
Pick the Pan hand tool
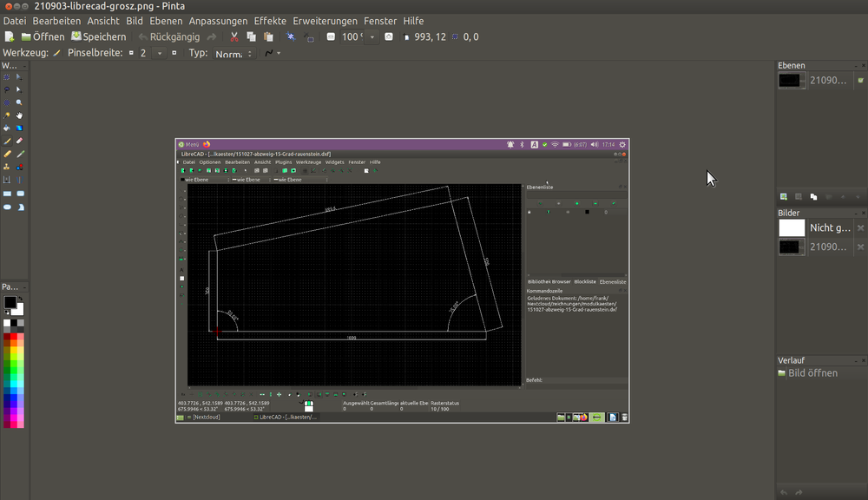[x=19, y=115]
